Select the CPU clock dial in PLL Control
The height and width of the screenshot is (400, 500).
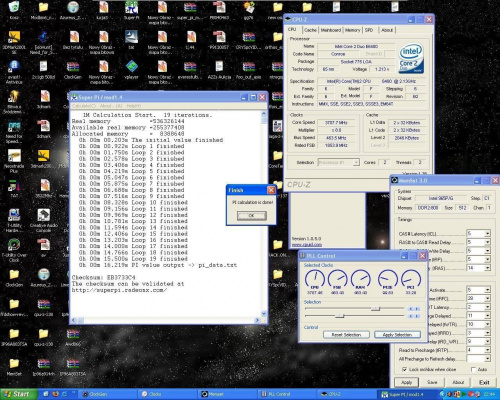pos(315,279)
